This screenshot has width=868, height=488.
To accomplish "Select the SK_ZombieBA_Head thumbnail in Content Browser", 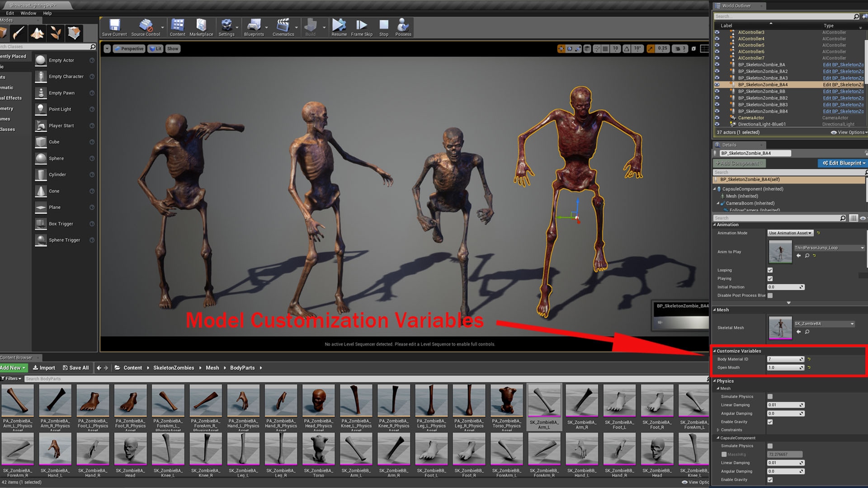I will [131, 449].
